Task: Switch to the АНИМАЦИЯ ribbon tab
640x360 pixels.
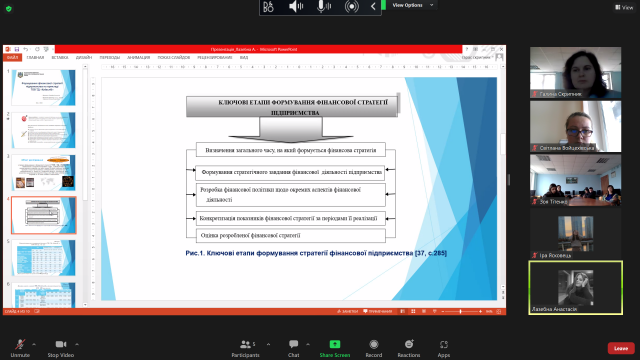Action: pos(138,58)
